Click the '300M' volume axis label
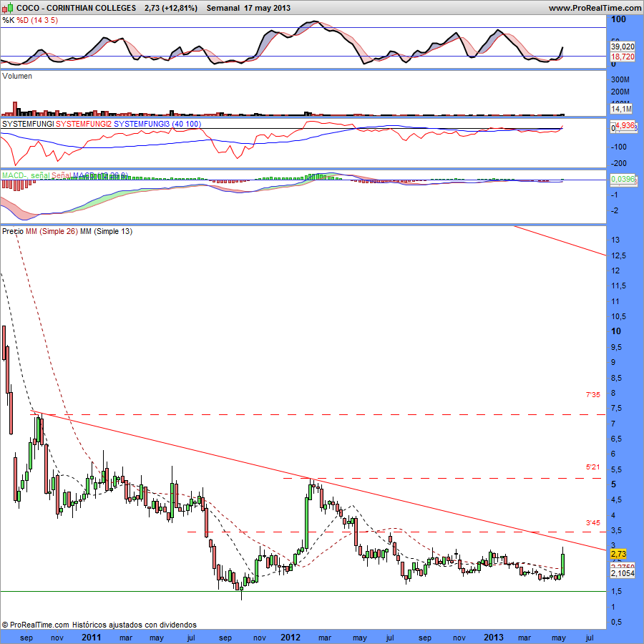Screen dimensions: 644x644 click(x=620, y=79)
